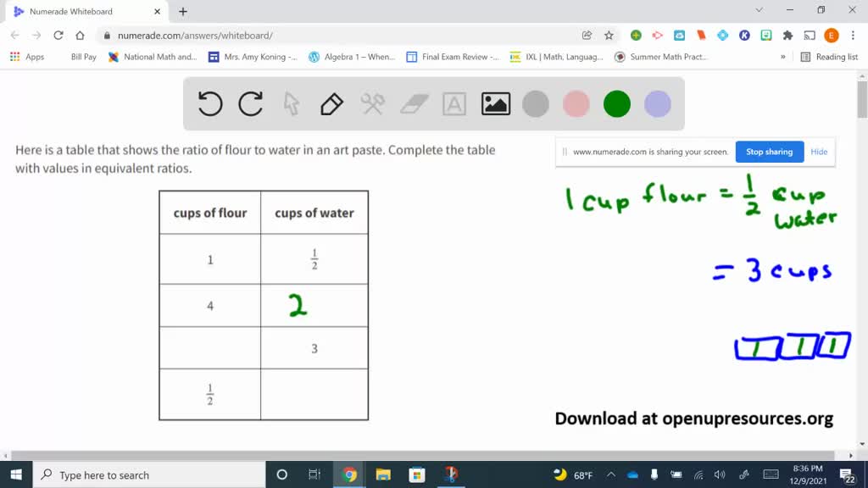Open the Reading list
This screenshot has width=868, height=488.
coord(829,57)
